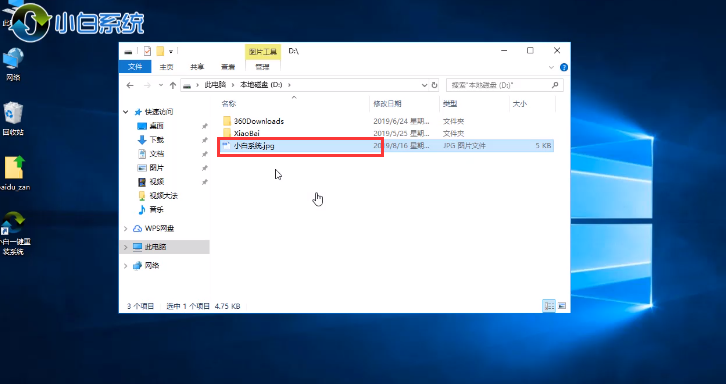The image size is (726, 384).
Task: Switch to the 主页 ribbon tab
Action: [x=166, y=67]
